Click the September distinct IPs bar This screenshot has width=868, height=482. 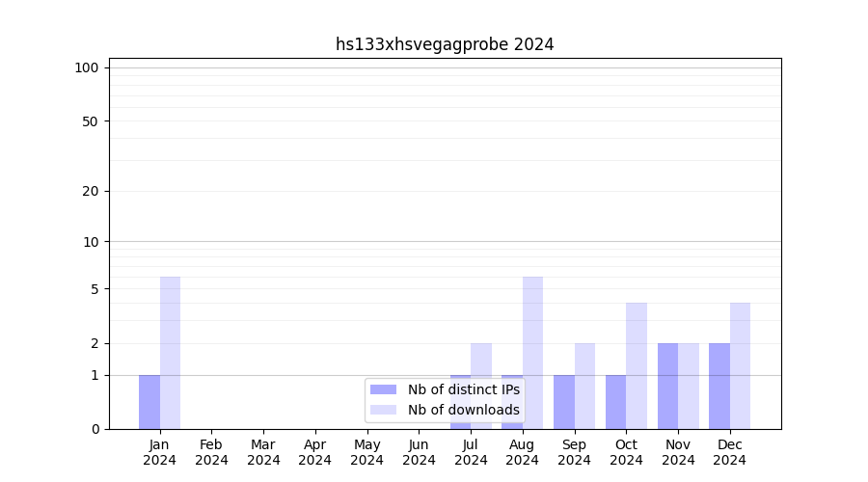pos(564,402)
